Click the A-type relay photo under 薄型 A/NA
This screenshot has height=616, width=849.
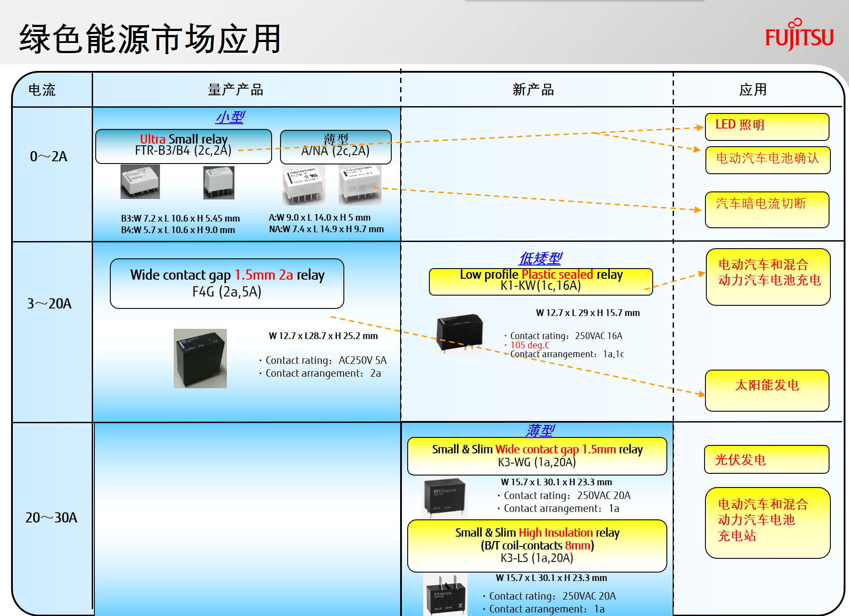click(304, 185)
